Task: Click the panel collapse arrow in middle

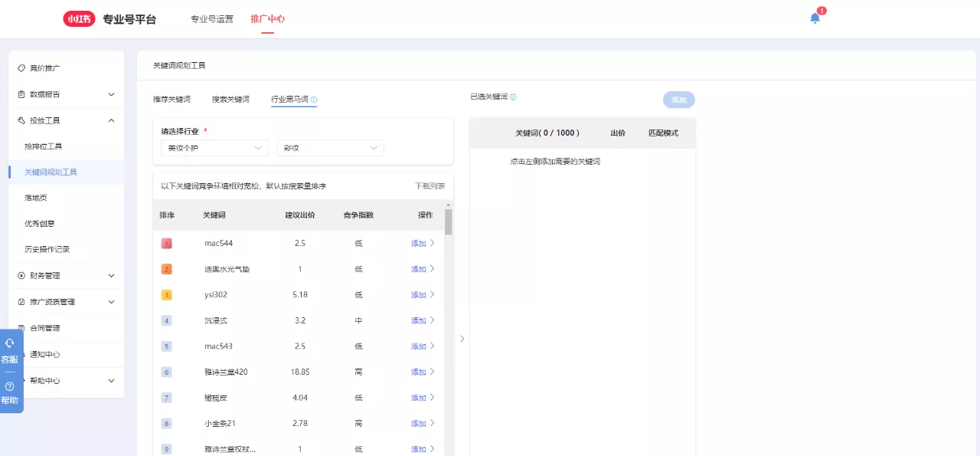Action: point(462,339)
